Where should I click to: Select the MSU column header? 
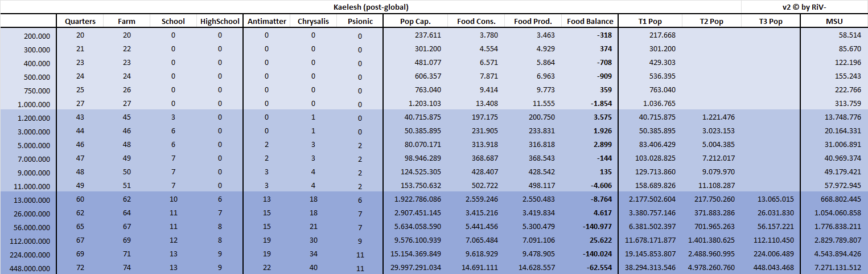pyautogui.click(x=834, y=22)
